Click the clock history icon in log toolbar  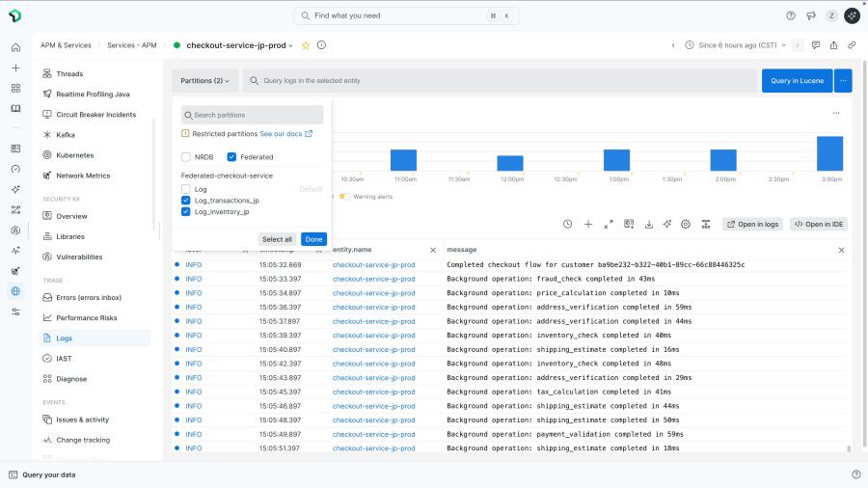click(567, 224)
